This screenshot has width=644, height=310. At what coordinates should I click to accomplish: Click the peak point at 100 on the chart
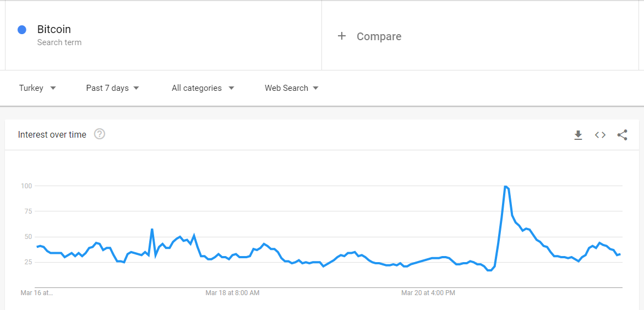[505, 187]
